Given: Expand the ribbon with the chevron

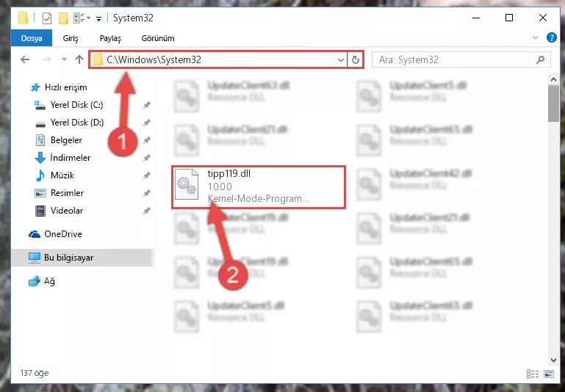Looking at the screenshot, I should pyautogui.click(x=536, y=37).
